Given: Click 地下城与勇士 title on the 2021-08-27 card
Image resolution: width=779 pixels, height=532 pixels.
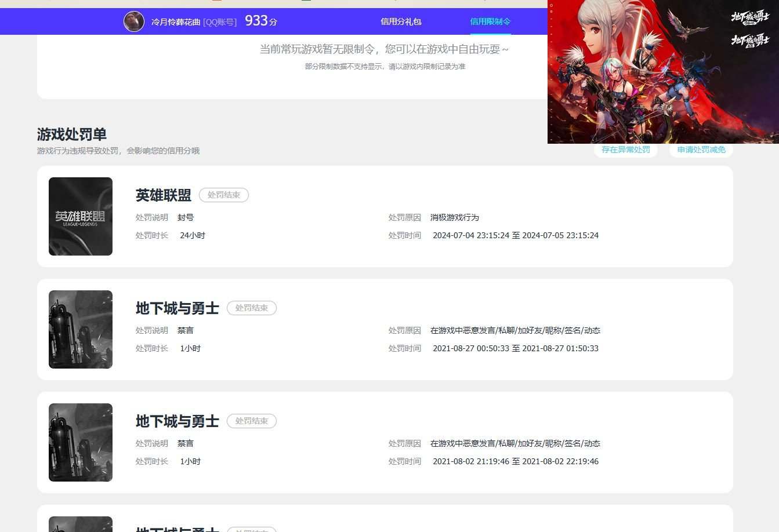Looking at the screenshot, I should pos(177,308).
